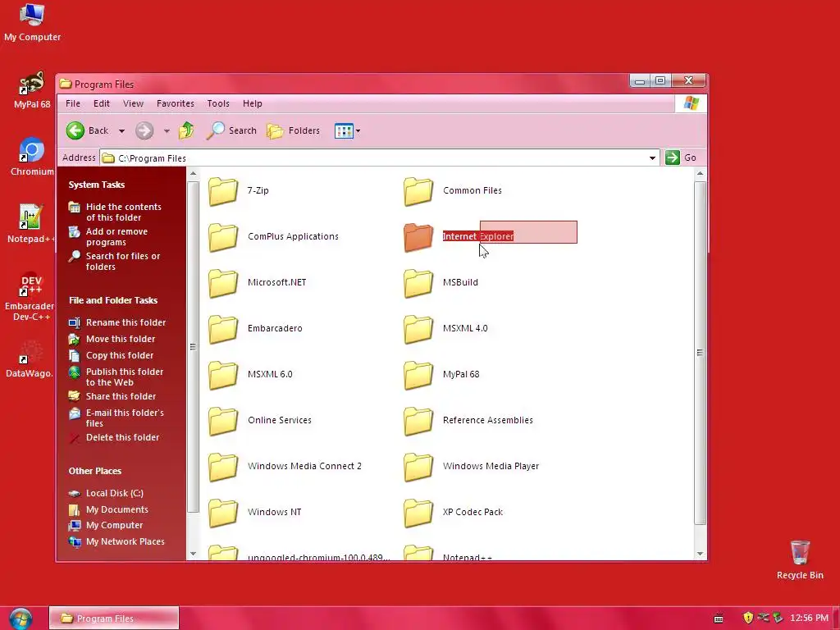
Task: Open the Back history dropdown arrow
Action: tap(121, 130)
